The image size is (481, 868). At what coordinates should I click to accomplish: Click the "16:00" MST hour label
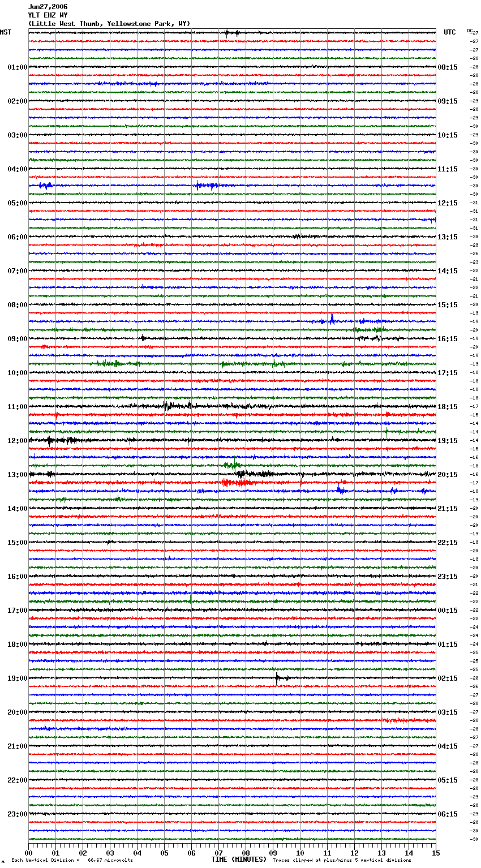[x=18, y=577]
